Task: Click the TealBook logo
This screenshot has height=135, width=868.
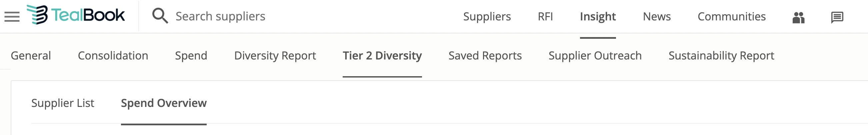Action: (76, 15)
